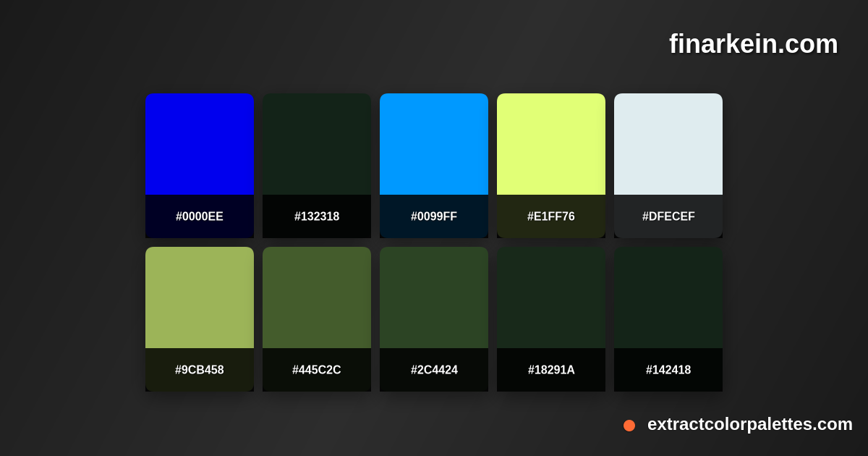Click the olive #9CB458 swatch

point(200,297)
